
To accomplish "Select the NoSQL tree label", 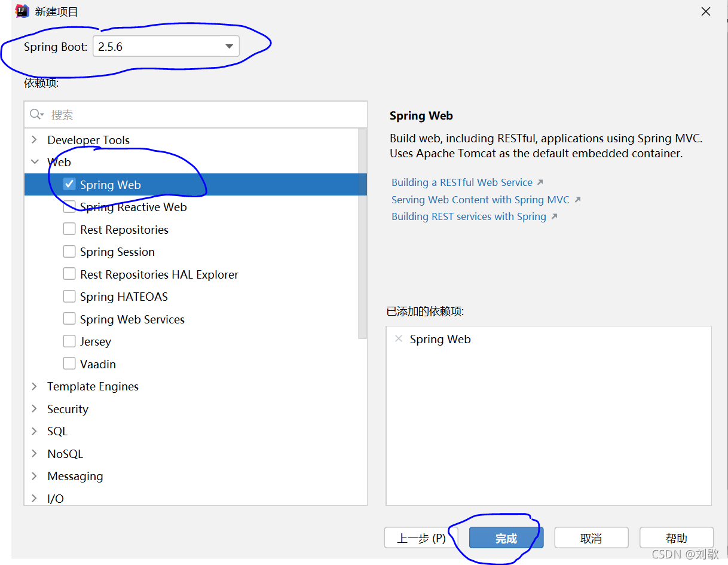I will pos(65,454).
